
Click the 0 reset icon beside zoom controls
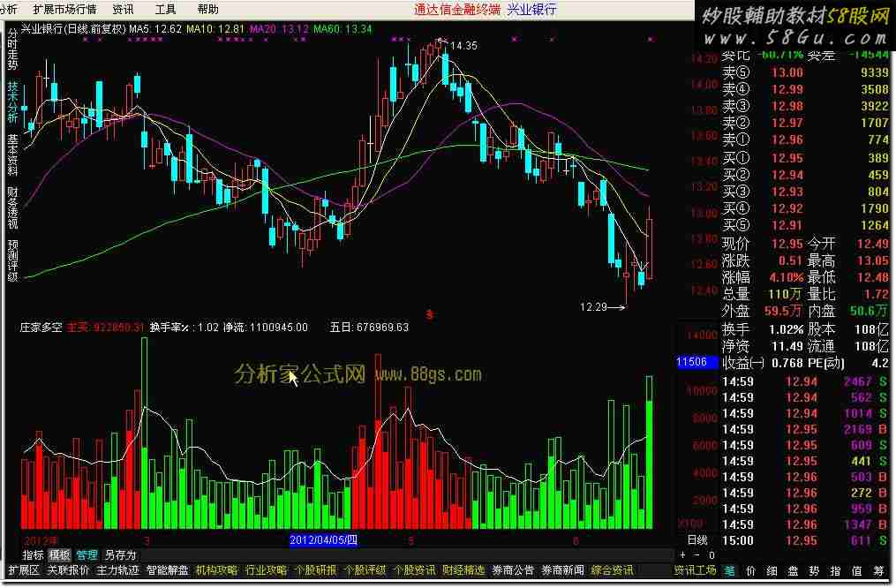(712, 554)
